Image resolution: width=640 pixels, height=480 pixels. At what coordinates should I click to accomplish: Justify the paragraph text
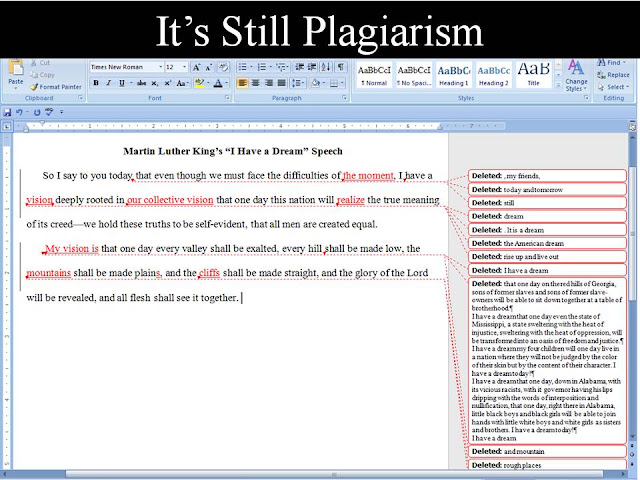282,83
